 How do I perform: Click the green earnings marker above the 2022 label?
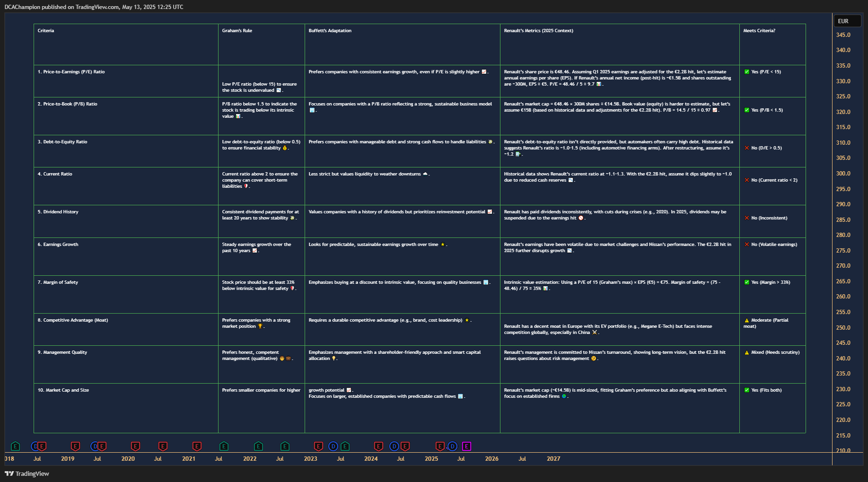tap(258, 446)
